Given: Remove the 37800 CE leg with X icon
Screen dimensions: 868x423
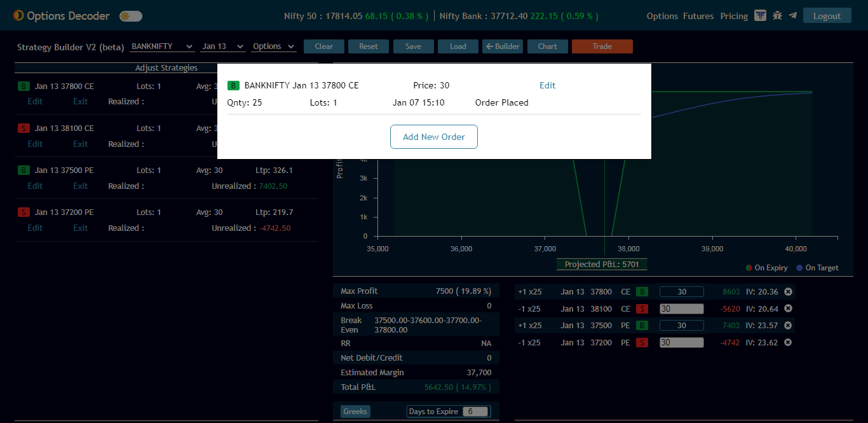Looking at the screenshot, I should tap(788, 291).
